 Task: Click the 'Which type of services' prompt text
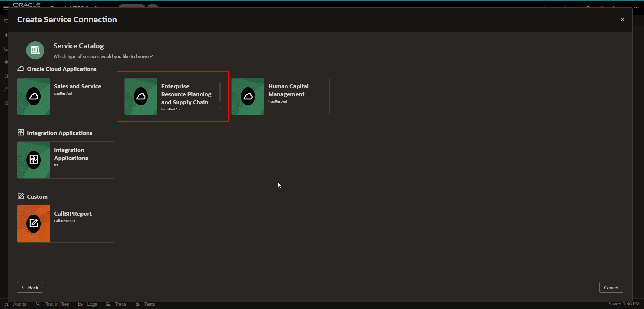[103, 56]
